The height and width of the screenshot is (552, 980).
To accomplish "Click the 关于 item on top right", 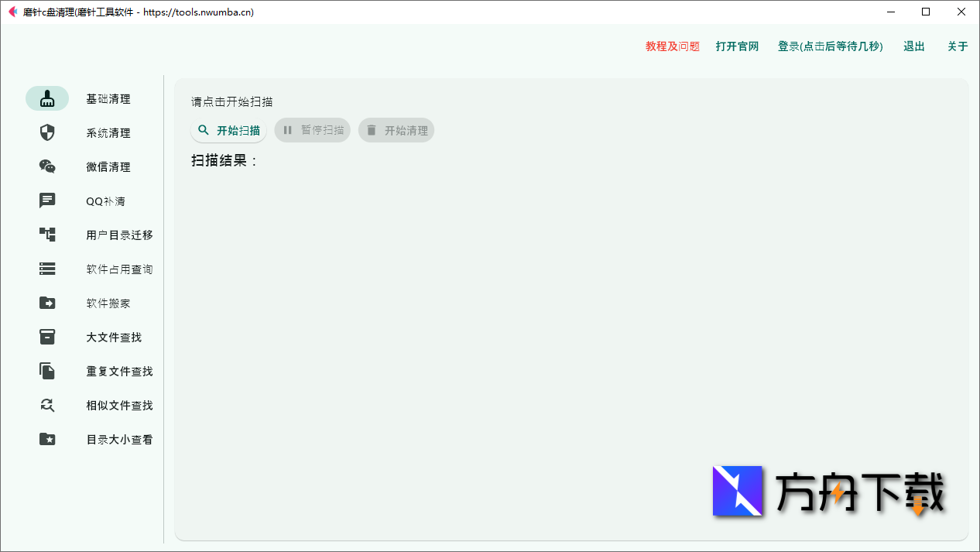I will [x=957, y=46].
